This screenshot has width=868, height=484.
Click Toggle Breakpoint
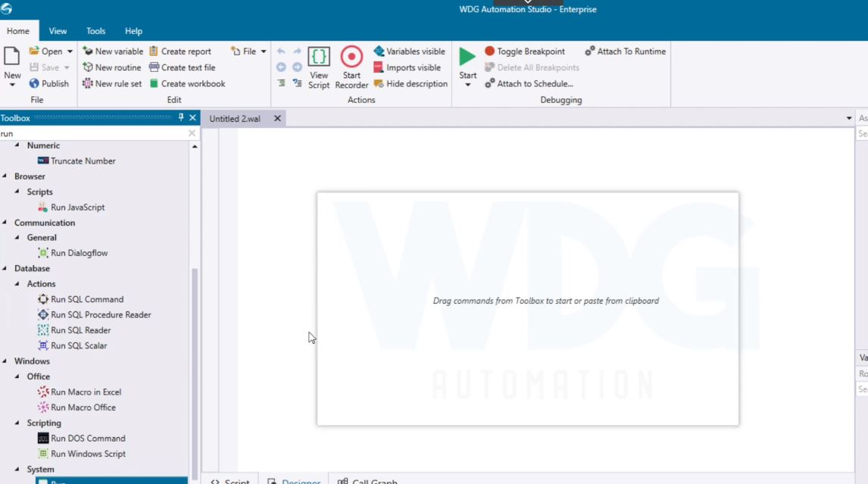tap(525, 51)
